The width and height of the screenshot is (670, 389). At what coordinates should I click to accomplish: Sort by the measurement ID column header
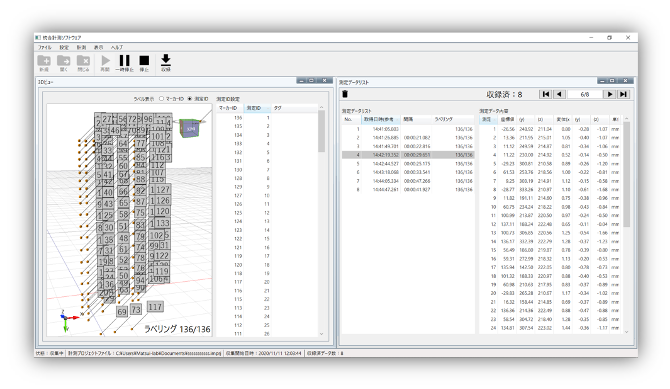257,108
